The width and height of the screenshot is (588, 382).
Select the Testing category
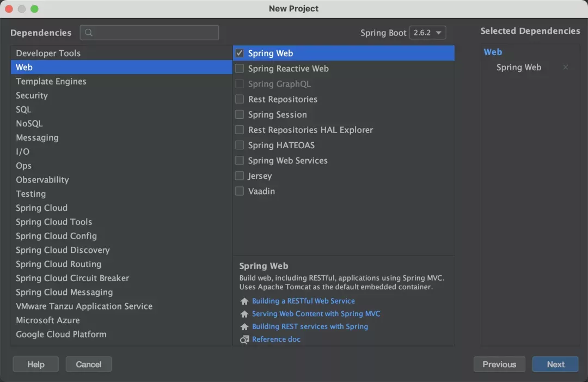[121, 193]
